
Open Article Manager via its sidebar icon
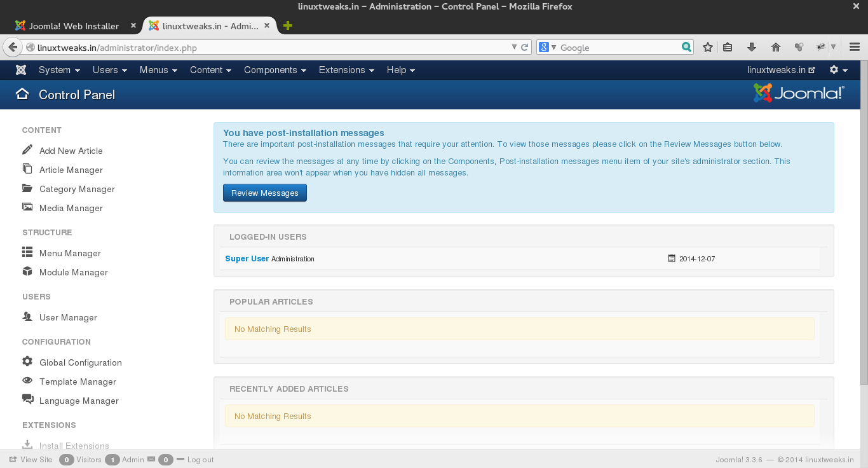tap(27, 169)
